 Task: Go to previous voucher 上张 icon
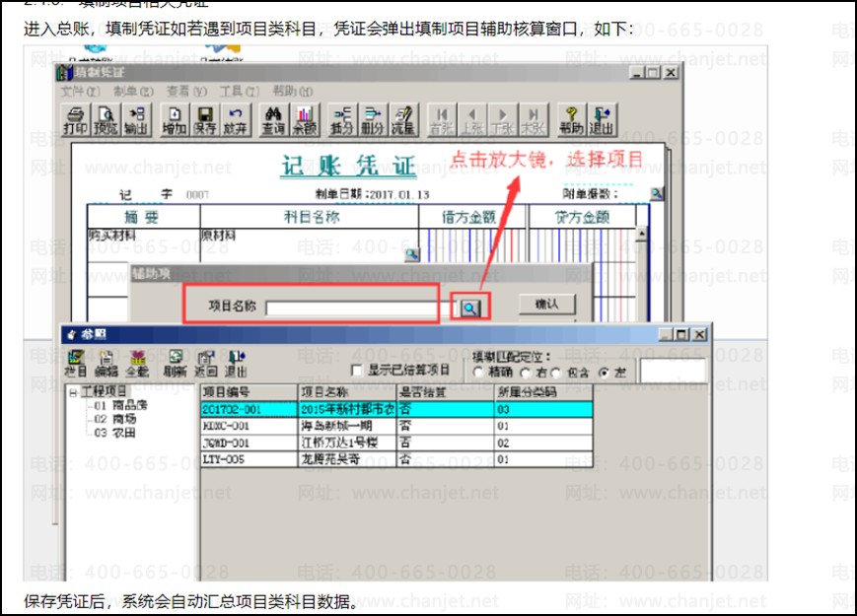471,119
